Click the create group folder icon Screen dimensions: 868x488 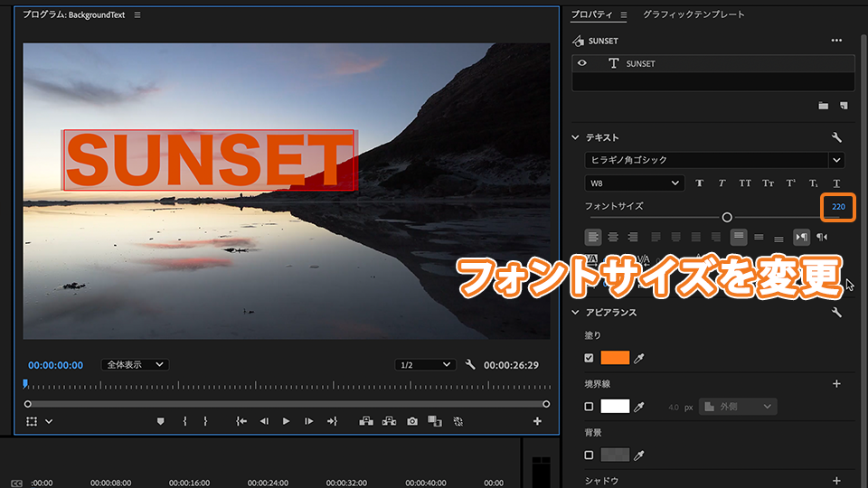[x=823, y=106]
